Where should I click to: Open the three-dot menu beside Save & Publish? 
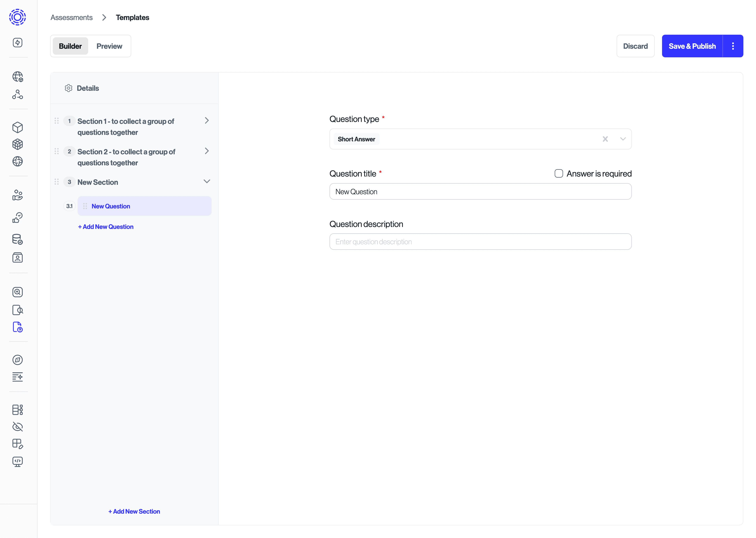[x=733, y=46]
